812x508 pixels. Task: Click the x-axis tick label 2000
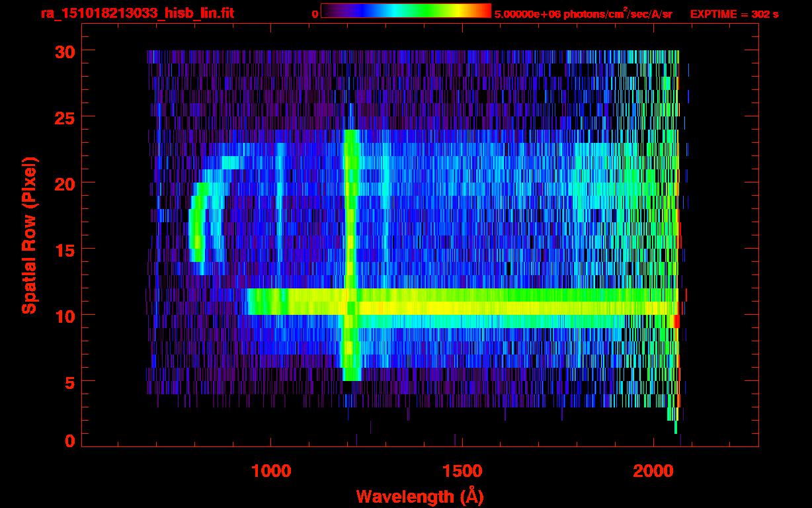click(652, 471)
